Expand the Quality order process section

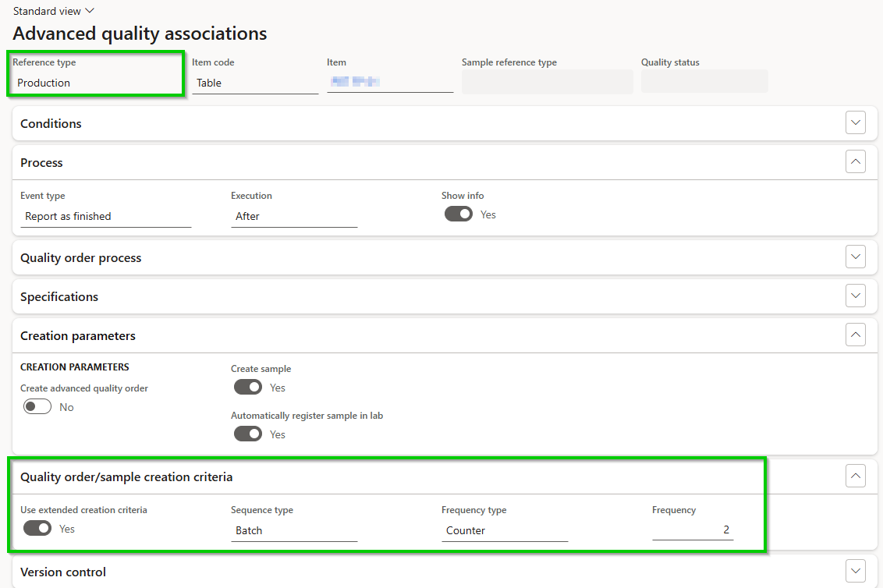click(x=855, y=257)
